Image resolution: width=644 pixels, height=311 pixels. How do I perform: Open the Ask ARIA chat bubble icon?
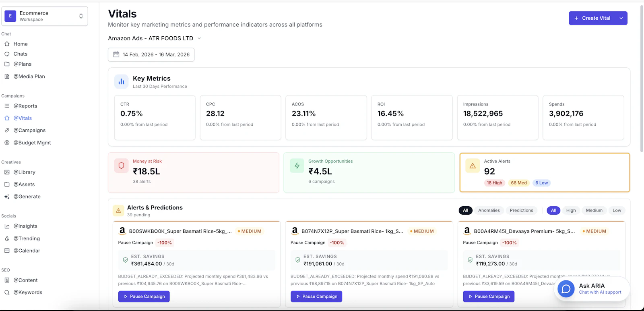click(x=566, y=289)
